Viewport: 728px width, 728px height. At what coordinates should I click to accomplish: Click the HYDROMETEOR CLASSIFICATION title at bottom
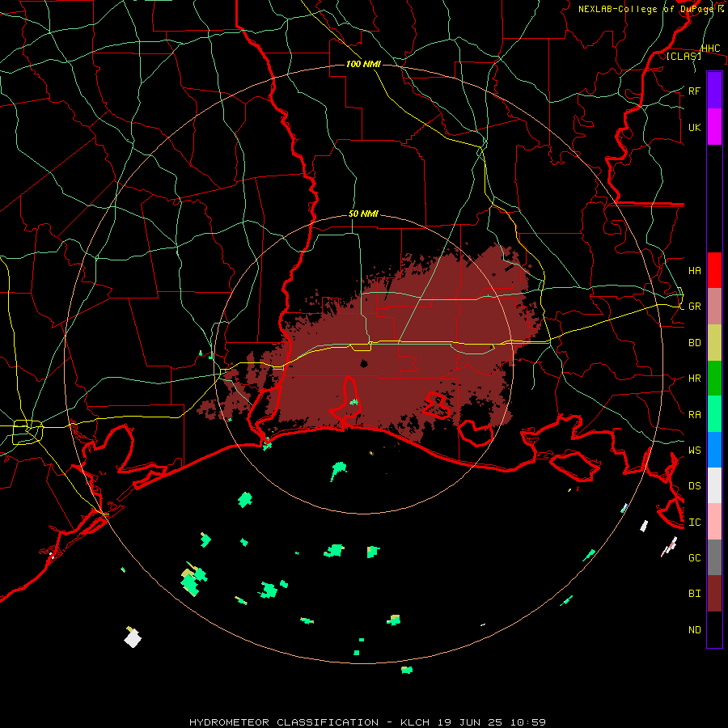(284, 722)
